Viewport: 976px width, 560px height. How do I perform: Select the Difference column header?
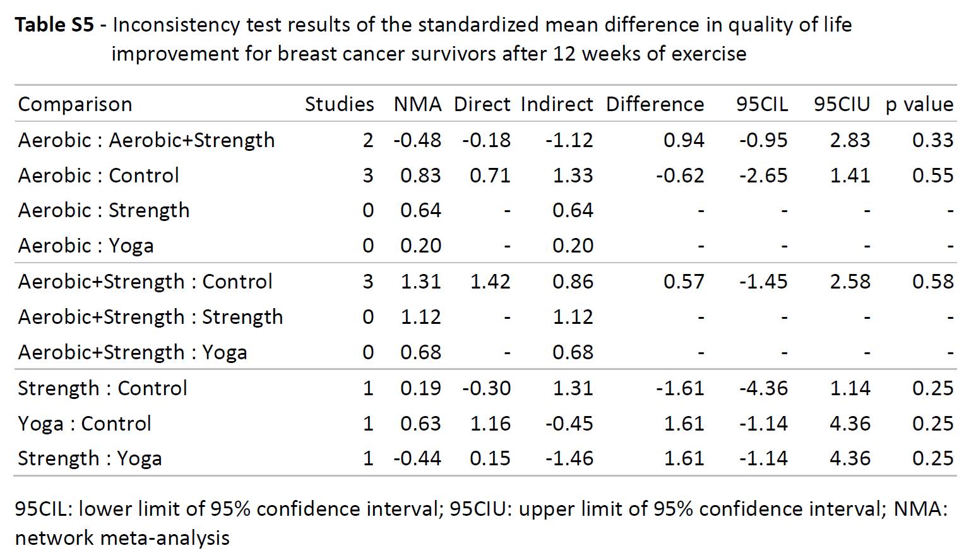point(655,104)
